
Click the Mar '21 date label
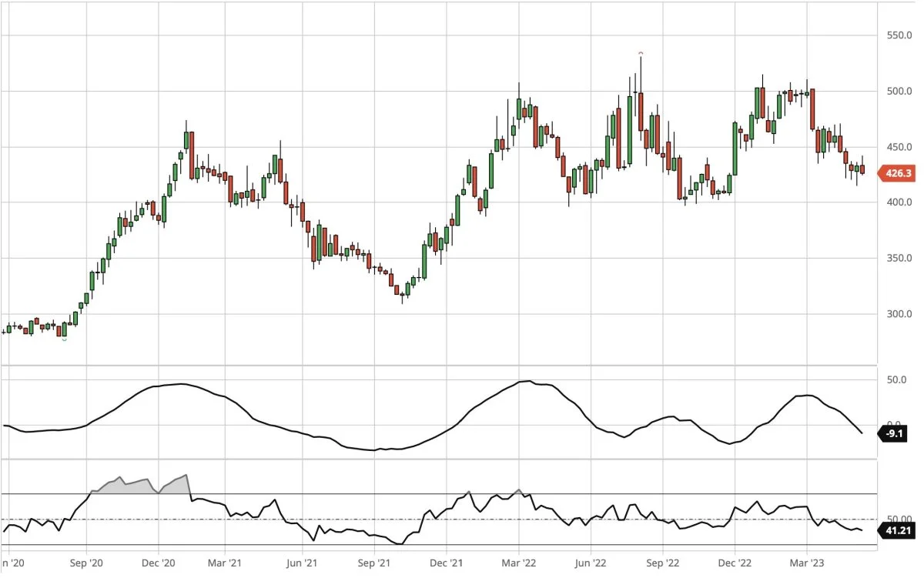tap(223, 563)
